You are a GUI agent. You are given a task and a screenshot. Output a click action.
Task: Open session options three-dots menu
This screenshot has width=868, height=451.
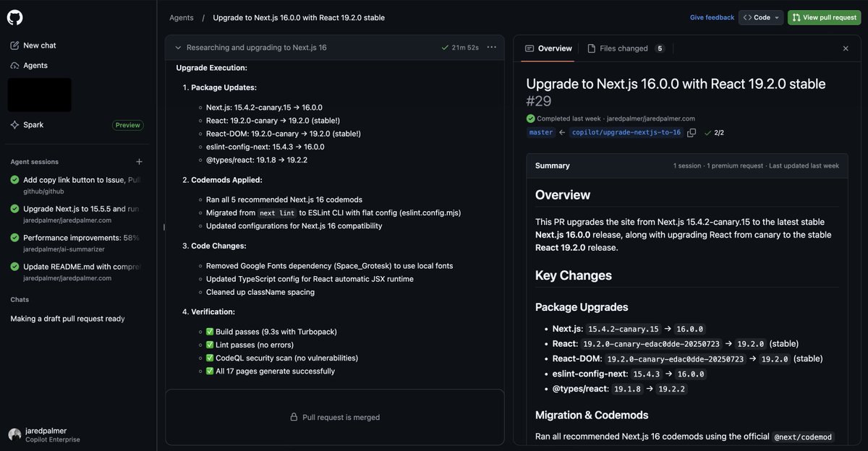tap(492, 47)
